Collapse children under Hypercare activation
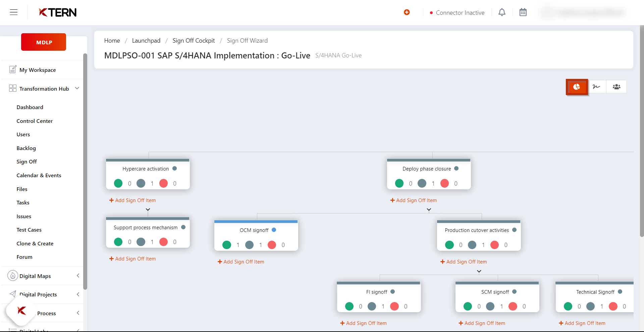The width and height of the screenshot is (644, 332). [x=148, y=209]
